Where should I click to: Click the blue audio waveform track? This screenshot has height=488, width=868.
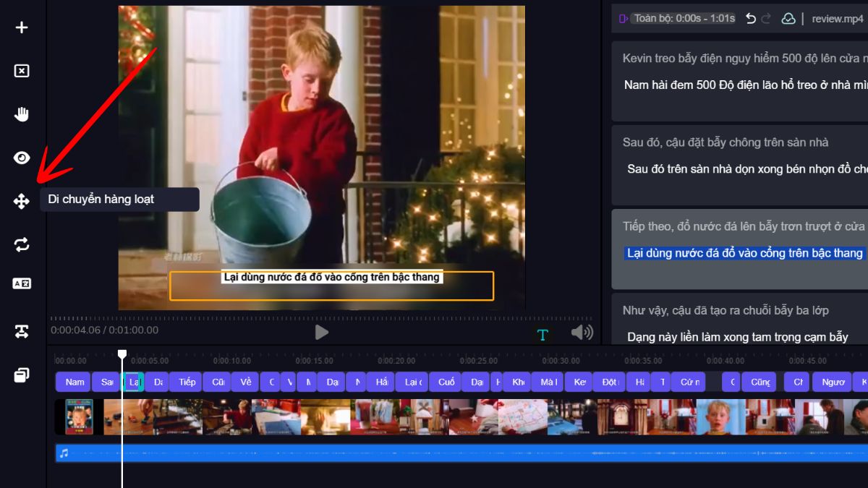pos(461,453)
